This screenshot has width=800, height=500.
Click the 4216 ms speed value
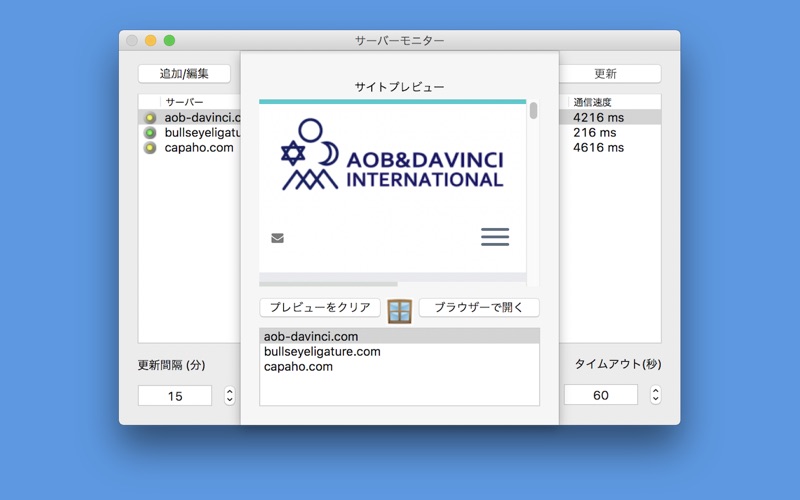(x=598, y=117)
